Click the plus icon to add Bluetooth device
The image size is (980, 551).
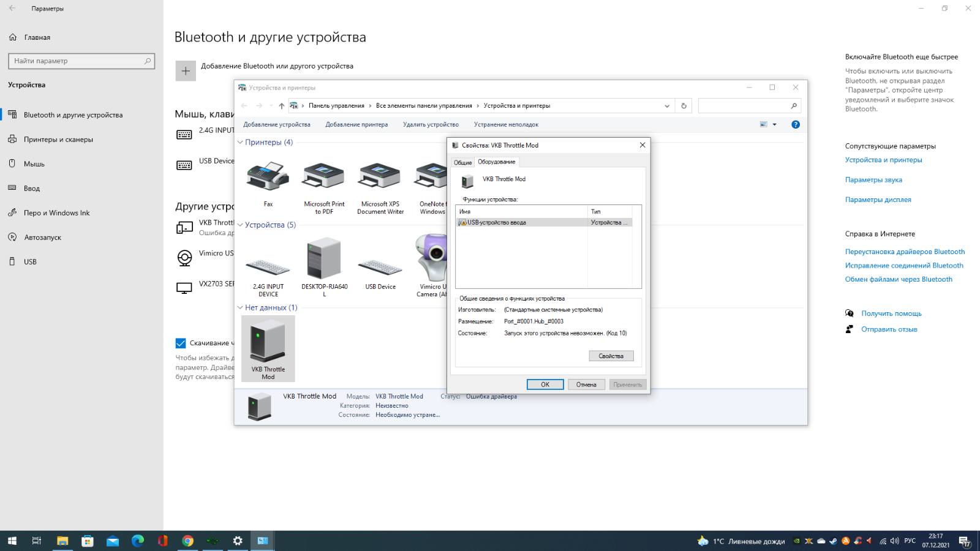click(x=186, y=71)
